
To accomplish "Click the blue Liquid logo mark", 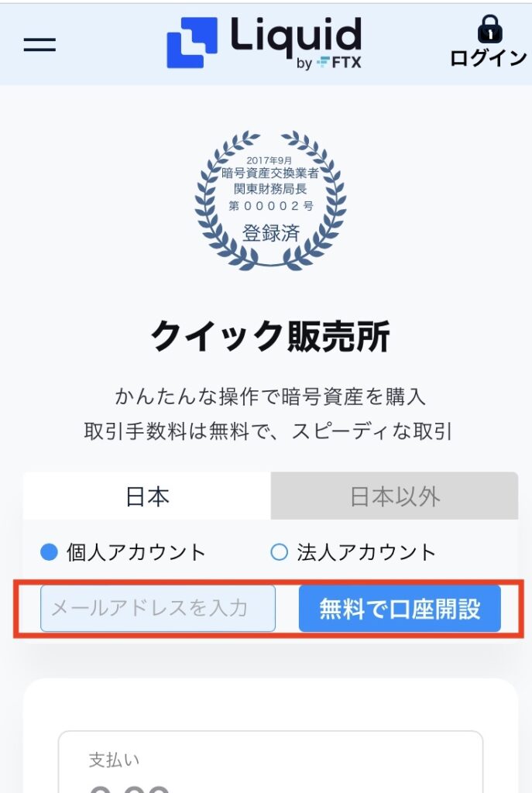I will 192,43.
